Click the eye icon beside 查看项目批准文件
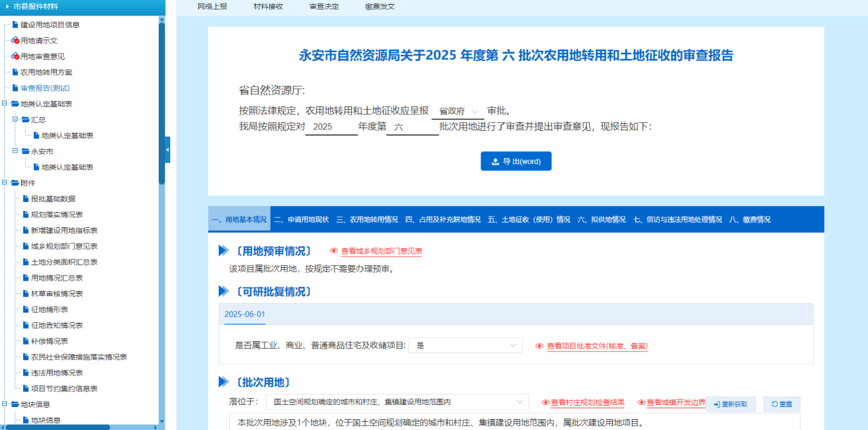 click(540, 346)
